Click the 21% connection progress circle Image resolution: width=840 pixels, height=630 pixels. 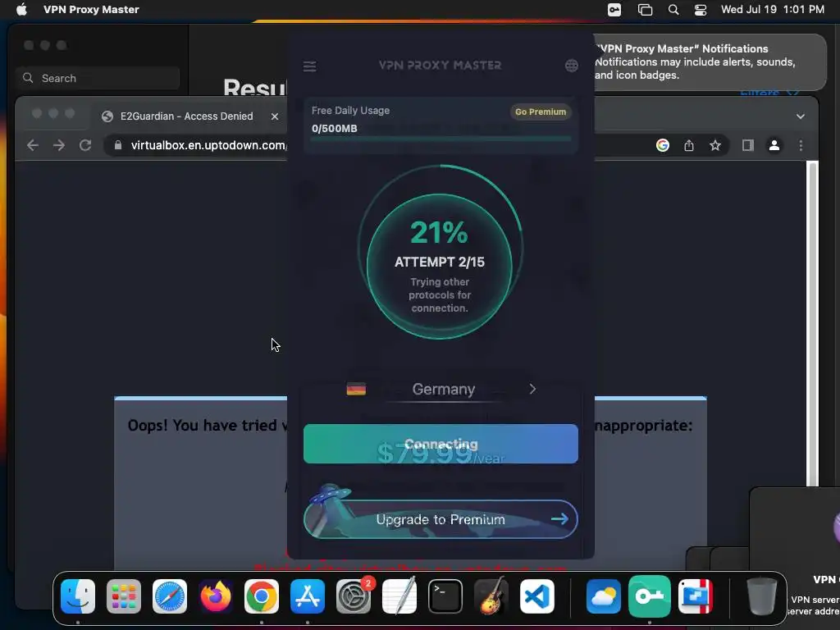point(440,266)
